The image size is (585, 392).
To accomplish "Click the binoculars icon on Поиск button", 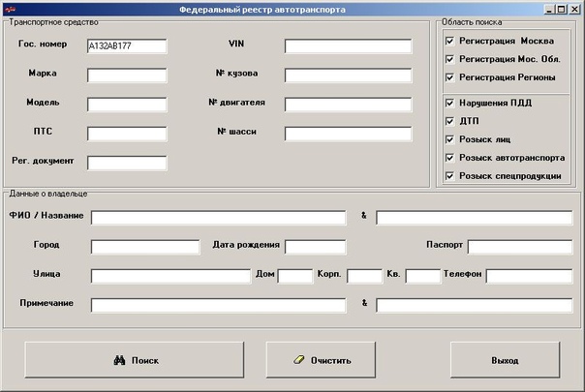I will [121, 360].
